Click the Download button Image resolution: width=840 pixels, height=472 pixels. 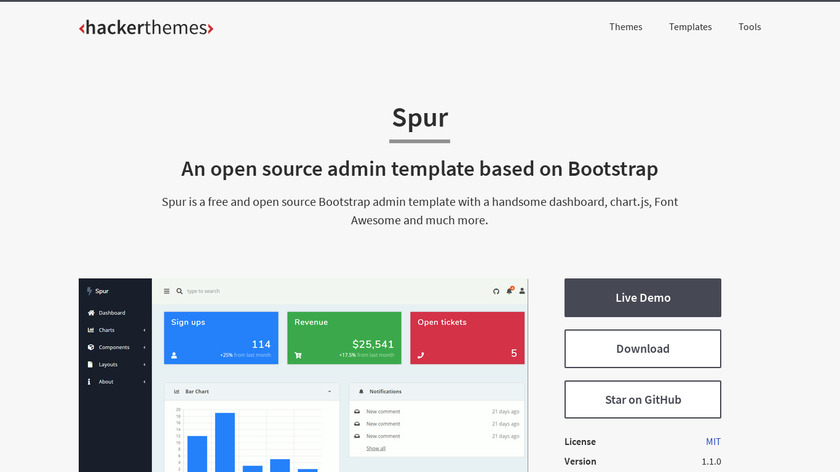coord(642,349)
